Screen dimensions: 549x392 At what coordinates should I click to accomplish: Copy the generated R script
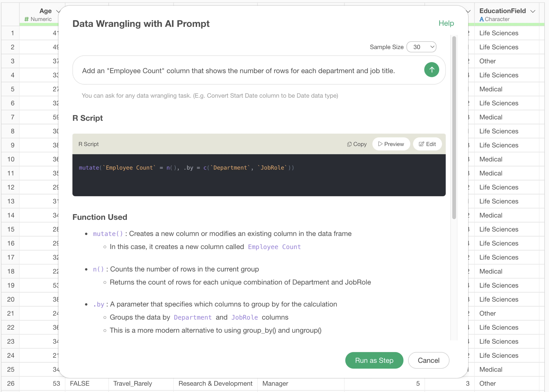tap(357, 144)
